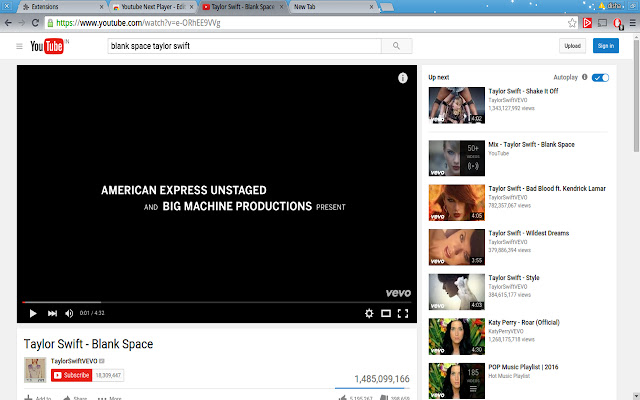Click the TaylorSwiftVEVO channel avatar
This screenshot has width=640, height=400.
tap(35, 370)
